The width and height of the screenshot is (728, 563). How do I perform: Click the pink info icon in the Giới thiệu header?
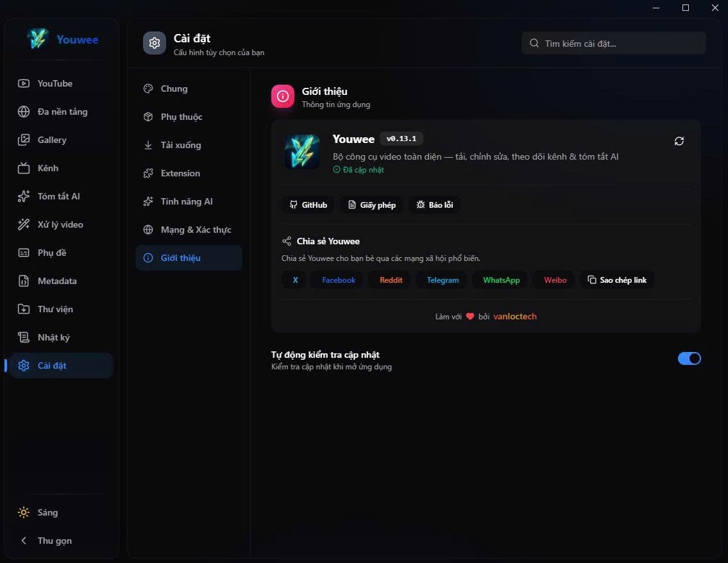[283, 96]
